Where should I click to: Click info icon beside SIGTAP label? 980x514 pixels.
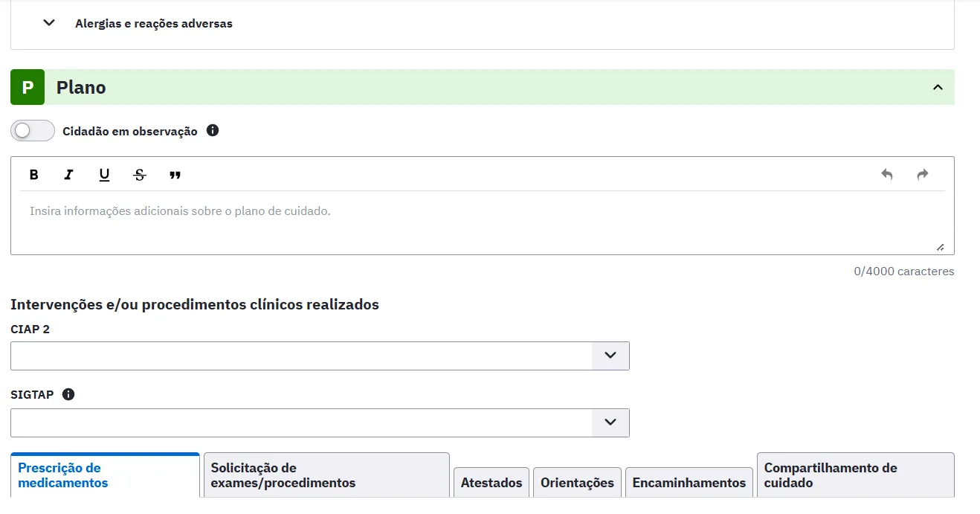tap(68, 394)
